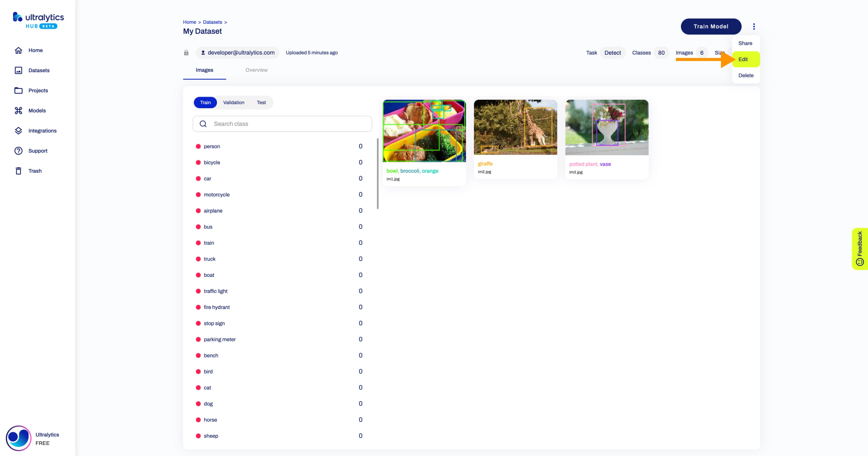Click the Delete option in dropdown menu
This screenshot has height=456, width=868.
pyautogui.click(x=746, y=75)
